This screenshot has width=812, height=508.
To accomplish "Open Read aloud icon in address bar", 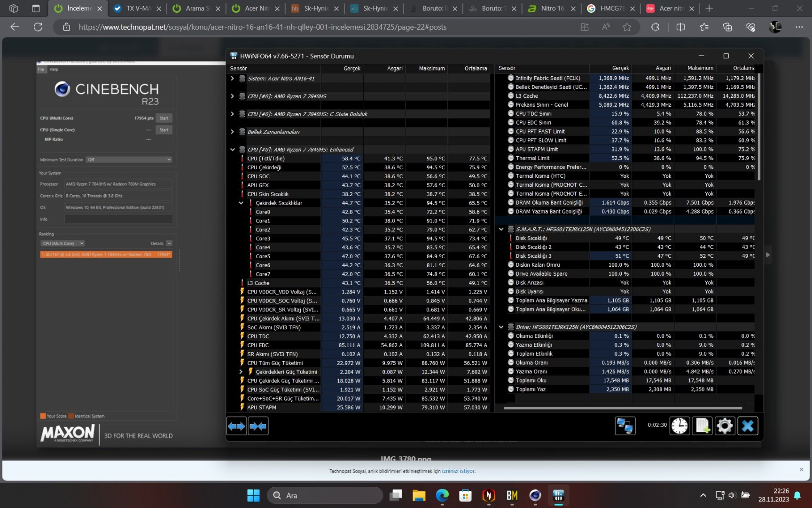I will (x=606, y=27).
